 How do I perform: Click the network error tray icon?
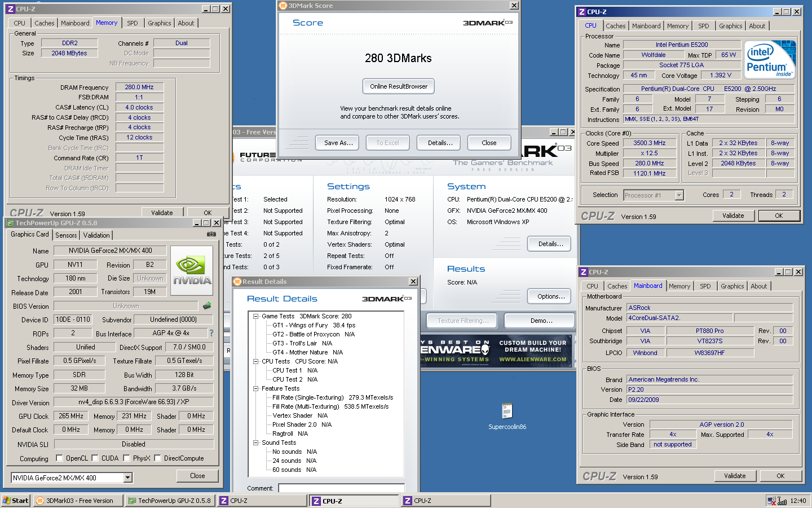tap(771, 501)
